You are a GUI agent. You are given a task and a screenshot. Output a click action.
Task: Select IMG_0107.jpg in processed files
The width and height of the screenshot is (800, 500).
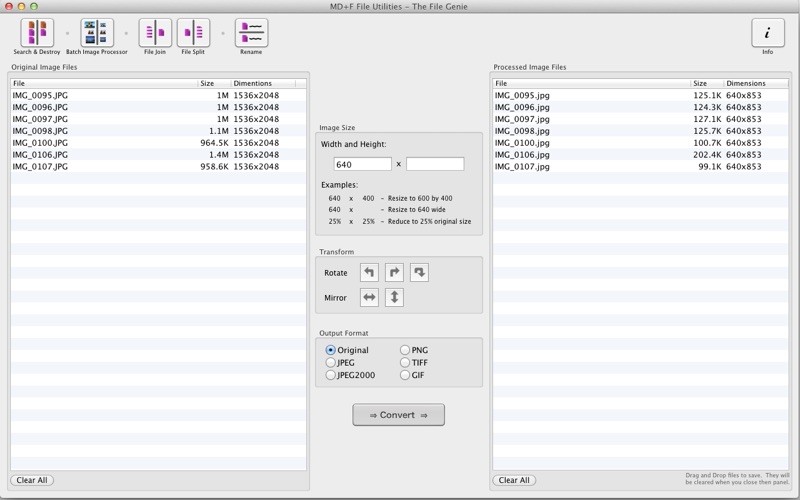(x=640, y=166)
